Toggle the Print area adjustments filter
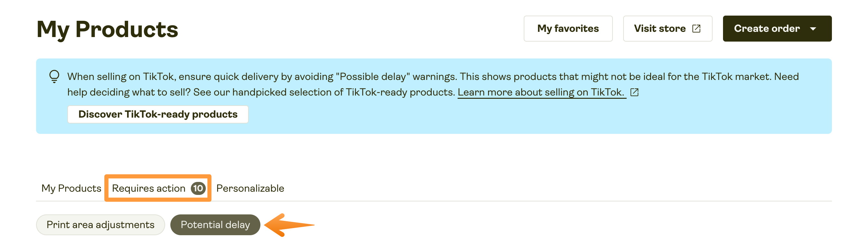 (100, 225)
